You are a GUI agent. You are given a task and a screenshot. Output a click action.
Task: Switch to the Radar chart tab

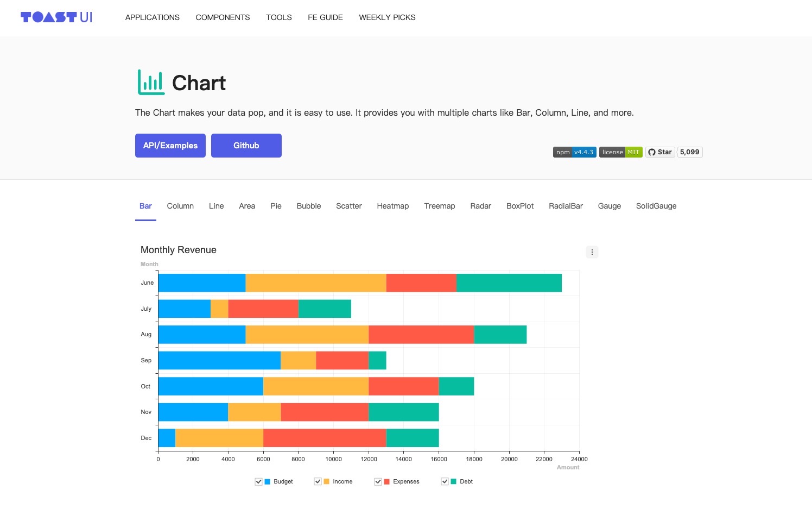[x=481, y=206]
